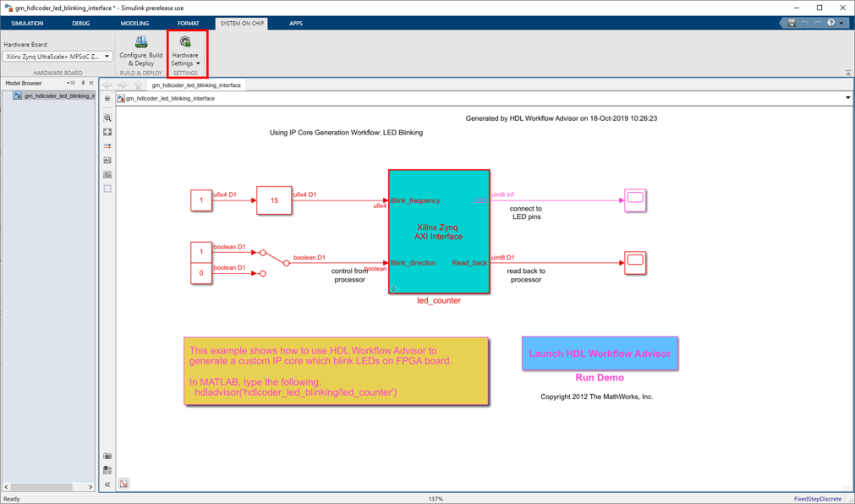Click the Image insert icon in palette
Screen dimensions: 855x504
pyautogui.click(x=107, y=174)
